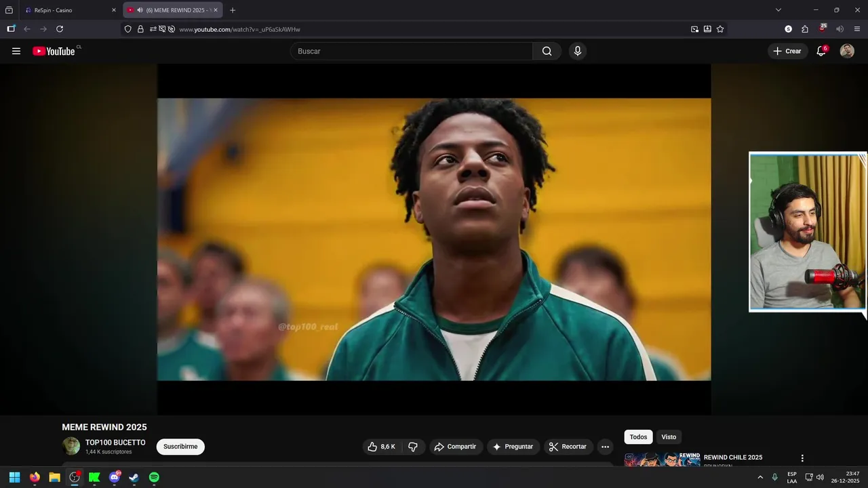Launch Firefox from taskbar
This screenshot has height=488, width=868.
click(x=35, y=477)
